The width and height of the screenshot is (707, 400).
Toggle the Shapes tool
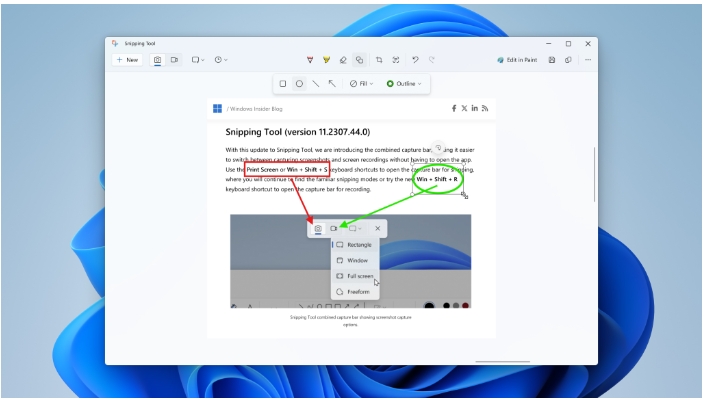click(x=359, y=60)
